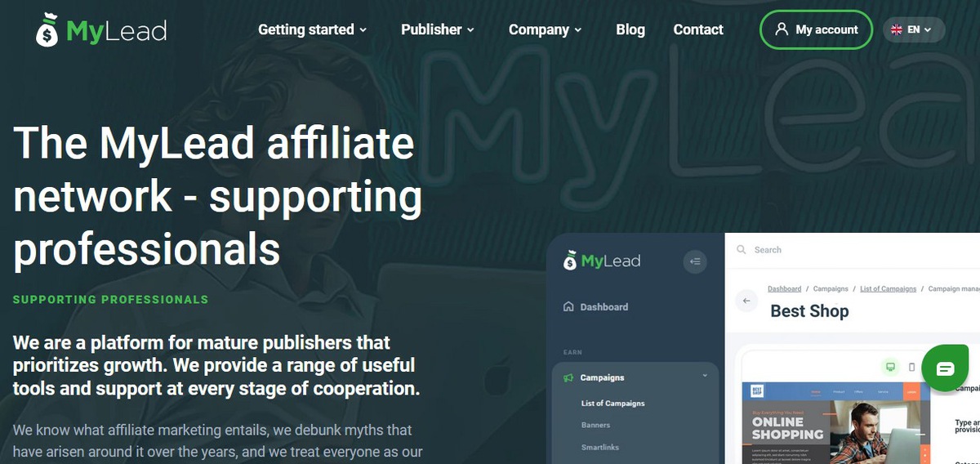Open the green live chat widget
Screen dimensions: 980x464
click(945, 369)
